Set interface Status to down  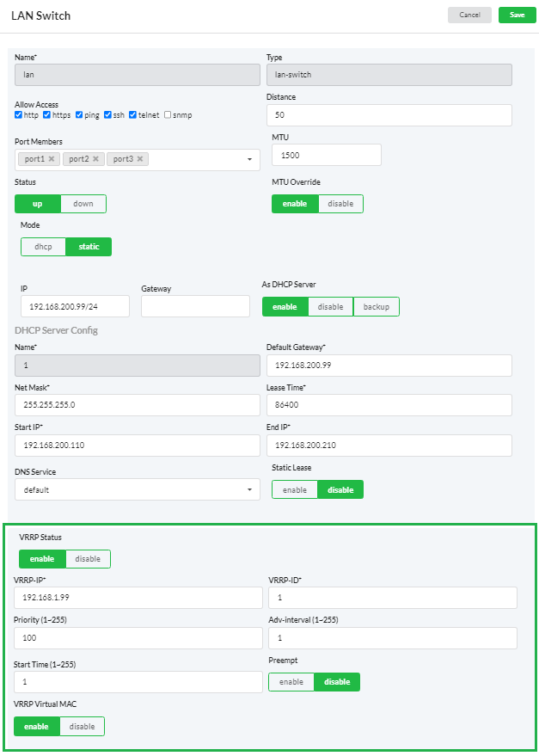83,203
